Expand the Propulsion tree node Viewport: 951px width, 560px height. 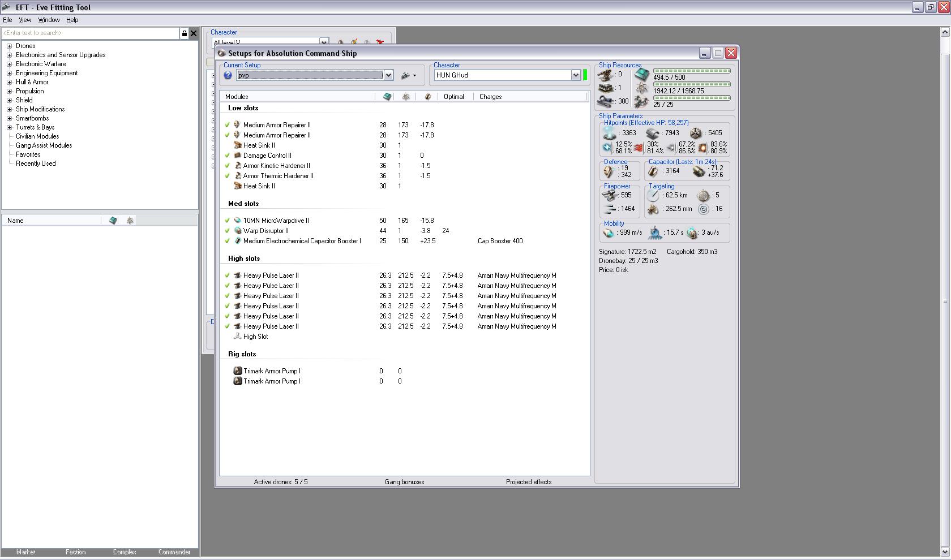click(x=9, y=91)
